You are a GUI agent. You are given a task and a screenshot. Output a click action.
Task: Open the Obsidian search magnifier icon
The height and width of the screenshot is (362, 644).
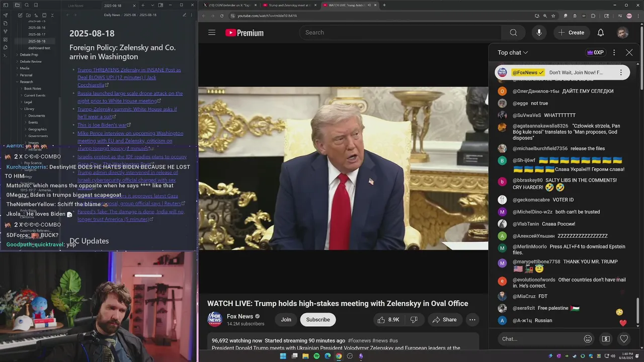coord(27,5)
